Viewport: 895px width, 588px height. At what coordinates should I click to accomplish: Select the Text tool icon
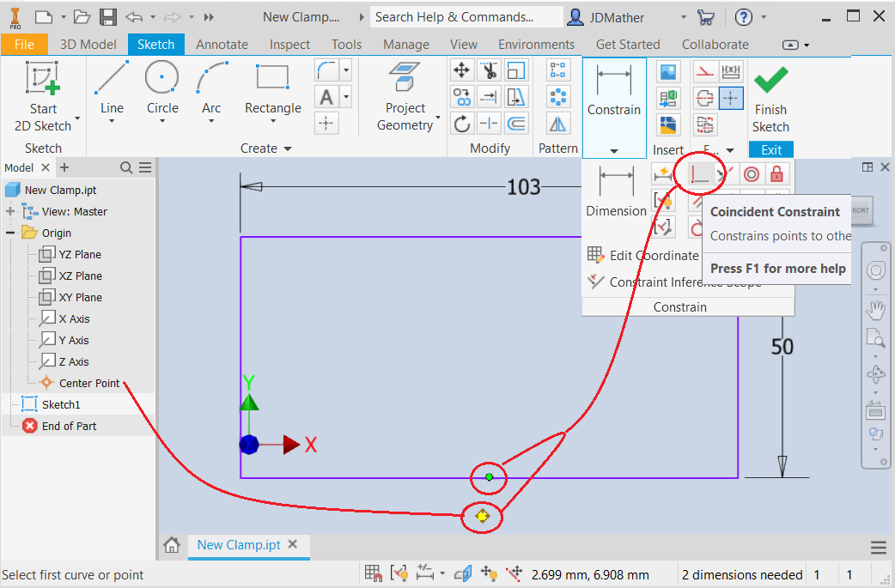click(x=327, y=97)
